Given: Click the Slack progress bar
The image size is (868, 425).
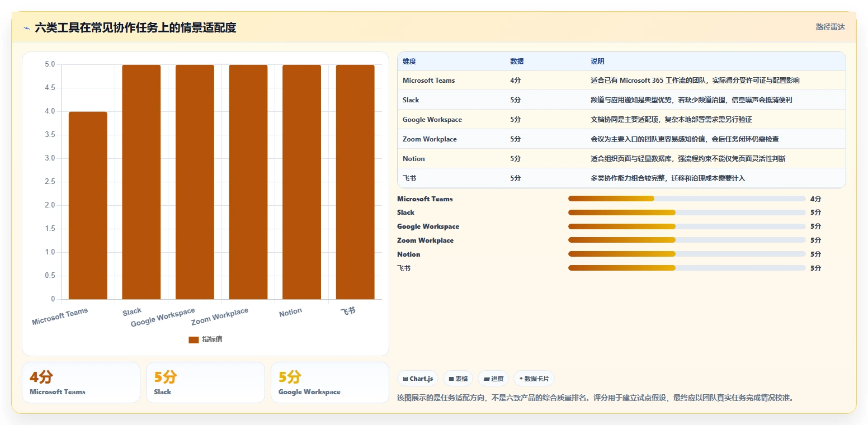Looking at the screenshot, I should pyautogui.click(x=687, y=212).
